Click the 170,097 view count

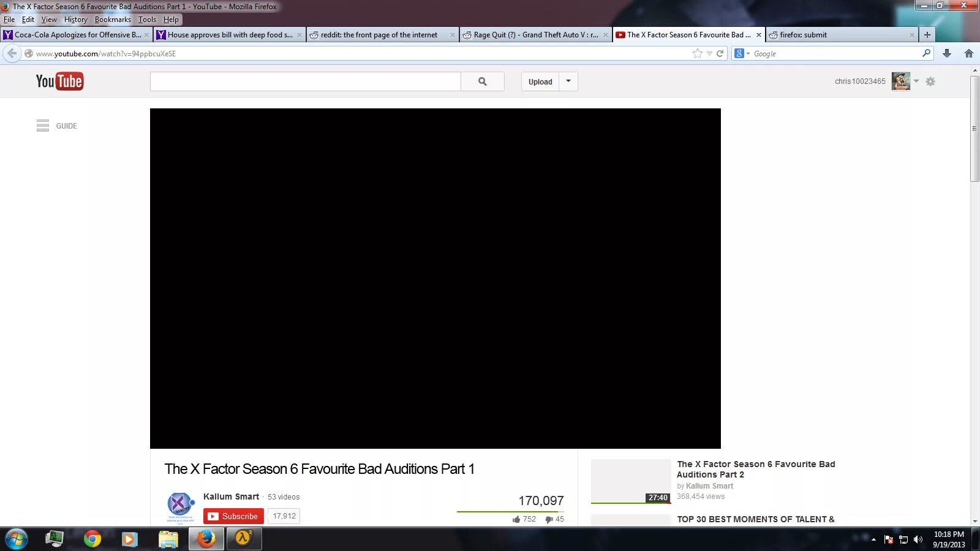541,501
